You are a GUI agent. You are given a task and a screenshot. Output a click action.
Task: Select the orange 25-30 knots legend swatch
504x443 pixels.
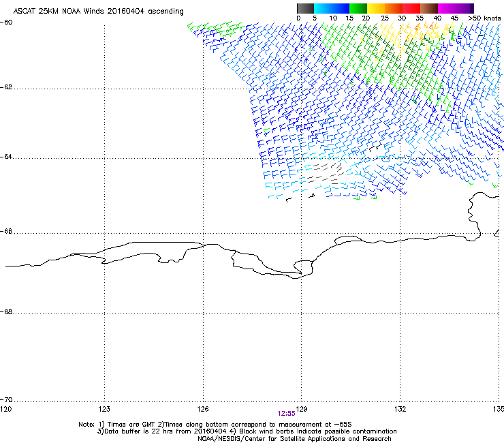pyautogui.click(x=394, y=8)
